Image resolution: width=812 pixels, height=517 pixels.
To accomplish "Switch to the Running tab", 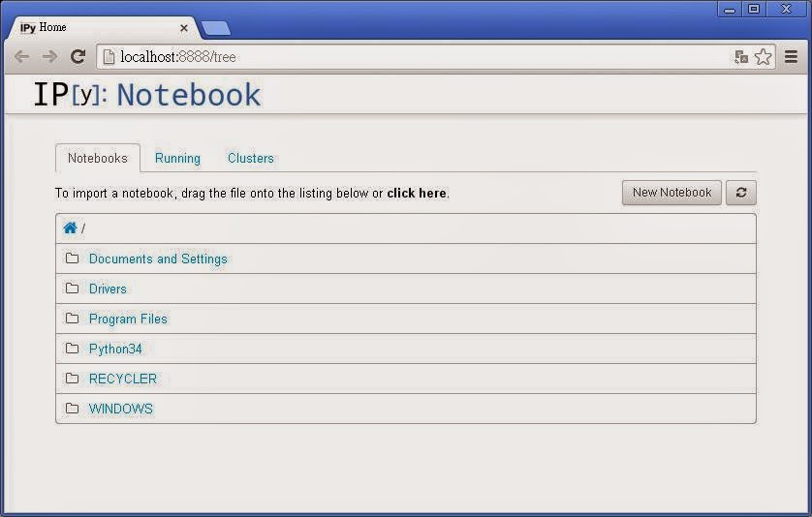I will (177, 158).
